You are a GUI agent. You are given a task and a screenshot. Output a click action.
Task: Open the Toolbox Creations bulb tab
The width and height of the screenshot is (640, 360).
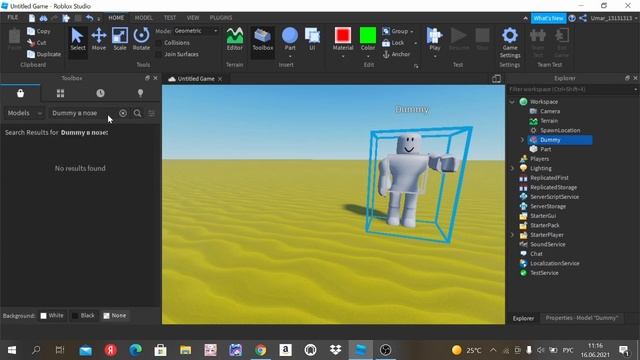point(140,93)
